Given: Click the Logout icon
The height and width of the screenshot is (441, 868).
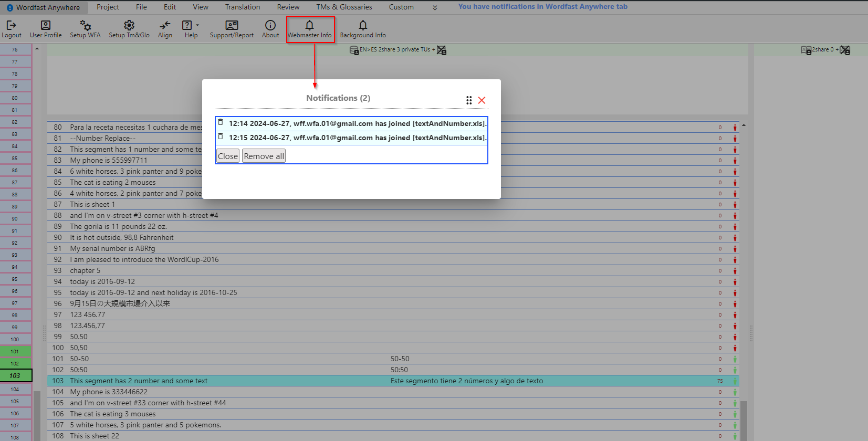Looking at the screenshot, I should coord(12,25).
